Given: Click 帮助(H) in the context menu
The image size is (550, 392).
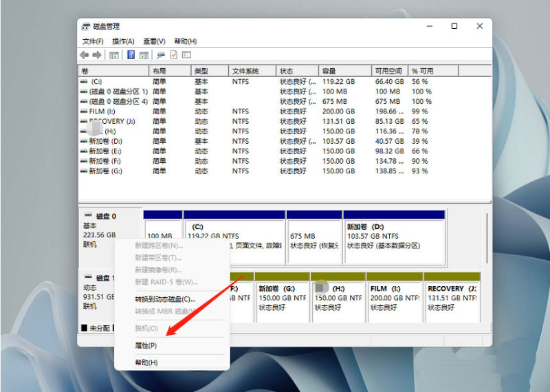Looking at the screenshot, I should [x=146, y=362].
